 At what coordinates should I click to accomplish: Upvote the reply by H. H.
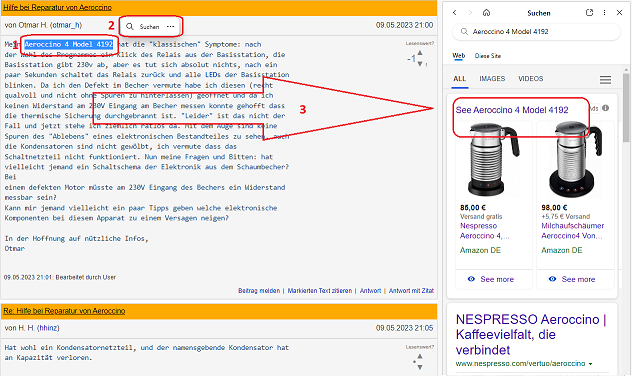(x=420, y=356)
